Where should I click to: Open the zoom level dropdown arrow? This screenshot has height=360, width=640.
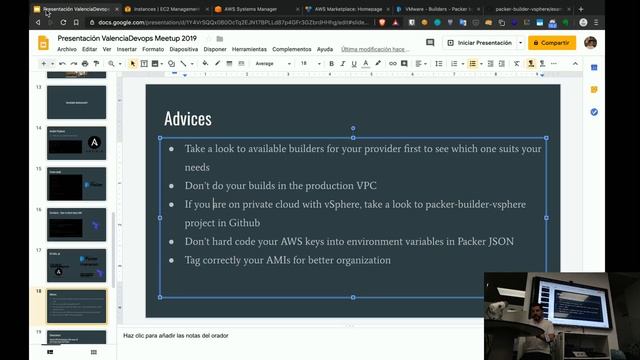(x=120, y=64)
